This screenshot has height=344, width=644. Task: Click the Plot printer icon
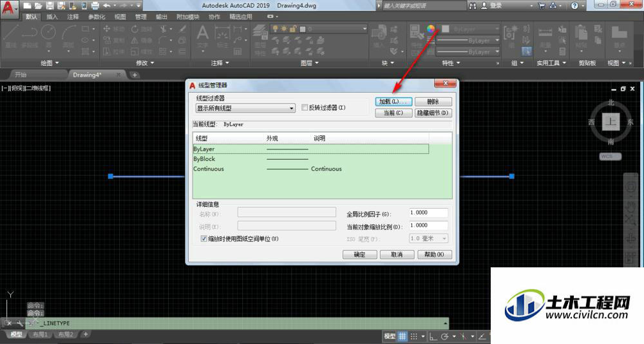pos(95,6)
